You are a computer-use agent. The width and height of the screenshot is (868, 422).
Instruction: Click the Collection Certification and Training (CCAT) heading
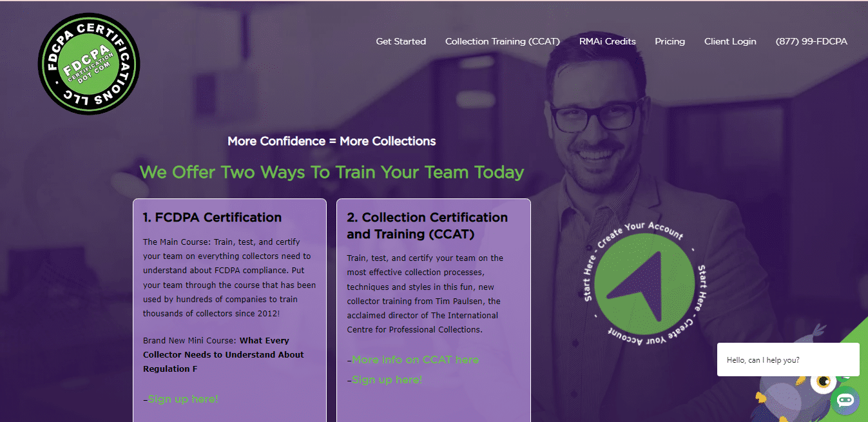[x=427, y=225]
